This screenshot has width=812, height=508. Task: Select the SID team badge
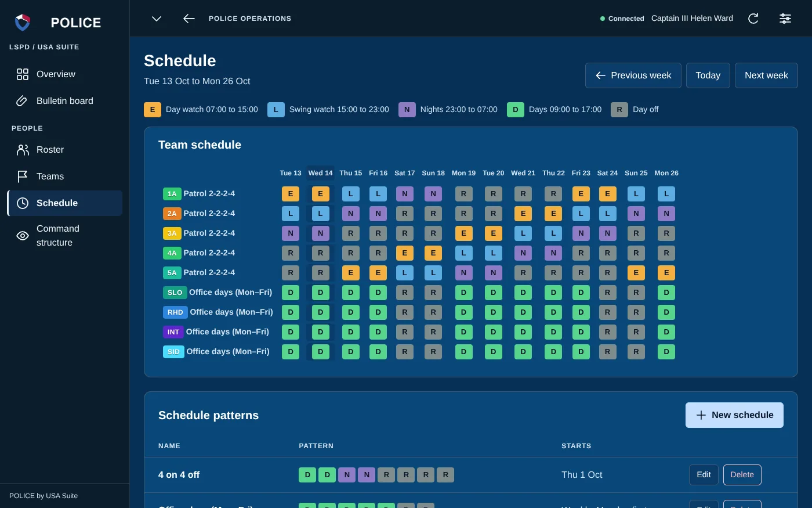point(173,352)
